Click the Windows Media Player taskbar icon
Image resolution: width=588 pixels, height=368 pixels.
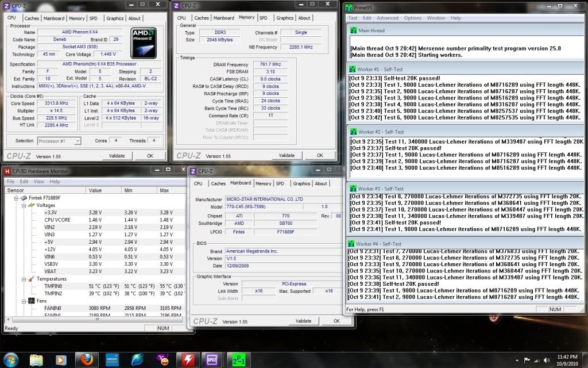[61, 359]
